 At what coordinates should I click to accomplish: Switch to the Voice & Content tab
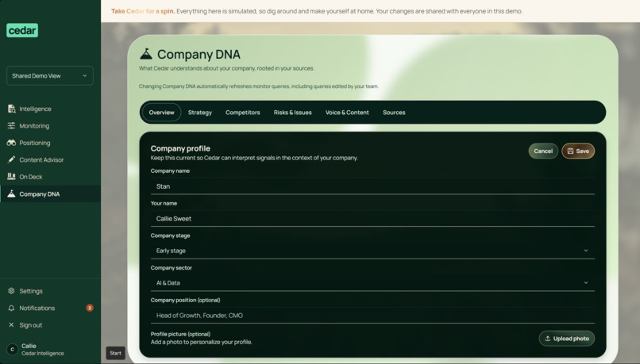point(347,113)
